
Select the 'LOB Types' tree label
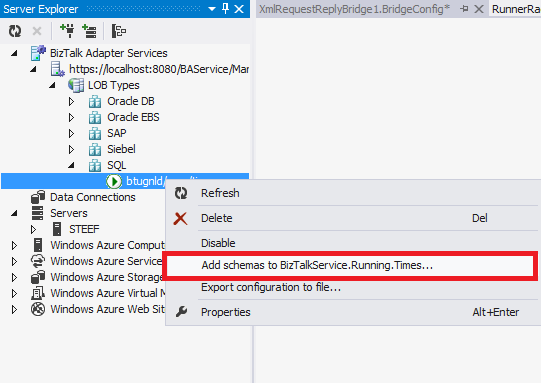click(x=114, y=85)
